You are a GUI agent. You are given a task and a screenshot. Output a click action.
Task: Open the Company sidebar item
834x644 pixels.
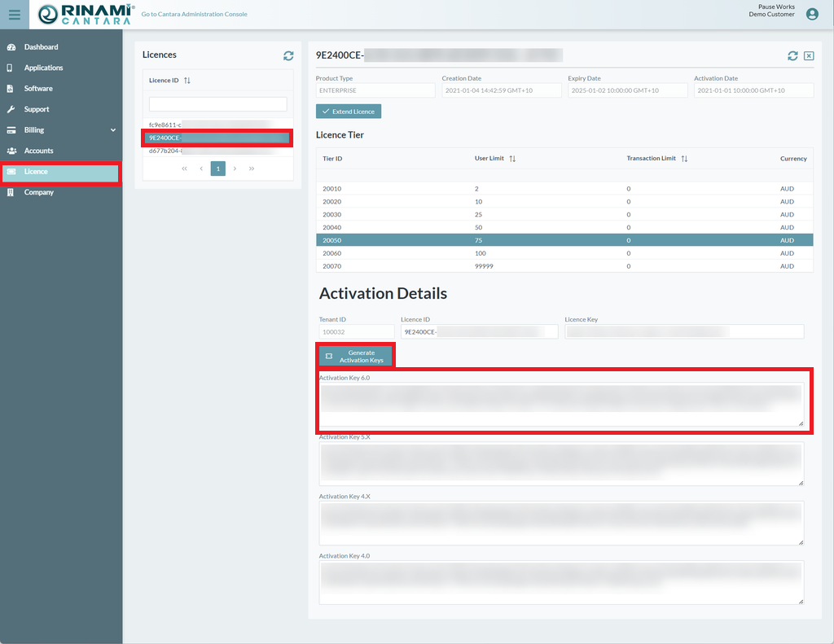coord(38,192)
